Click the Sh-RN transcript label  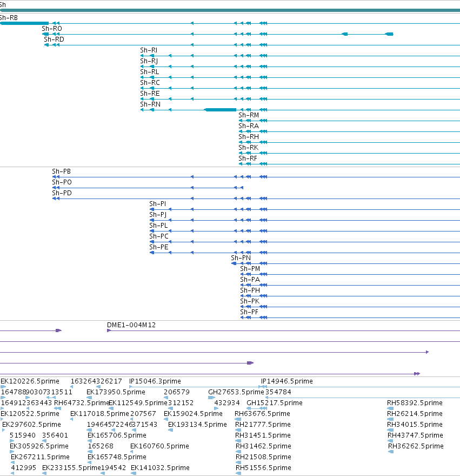150,104
